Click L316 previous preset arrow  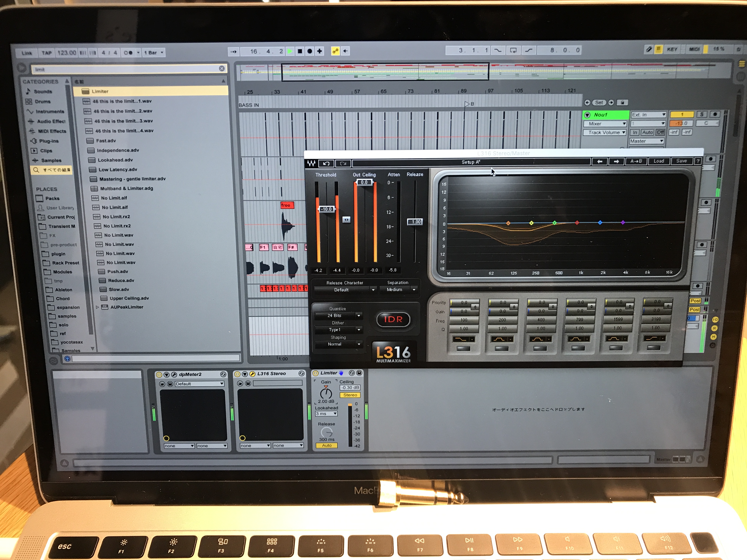coord(600,161)
